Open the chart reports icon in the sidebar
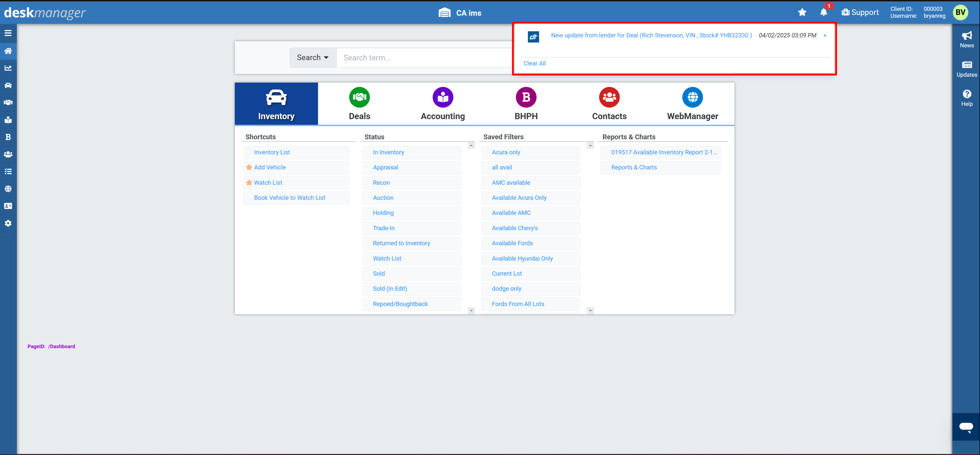The height and width of the screenshot is (455, 980). 8,68
